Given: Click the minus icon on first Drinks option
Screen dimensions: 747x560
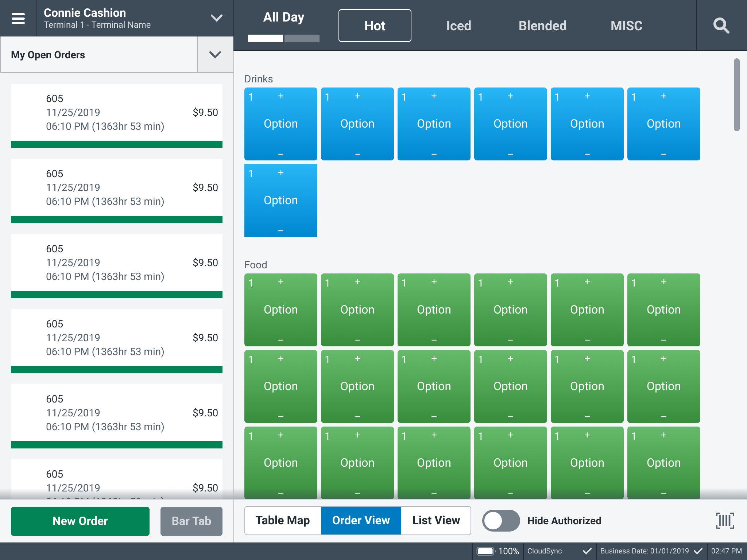Looking at the screenshot, I should 281,154.
